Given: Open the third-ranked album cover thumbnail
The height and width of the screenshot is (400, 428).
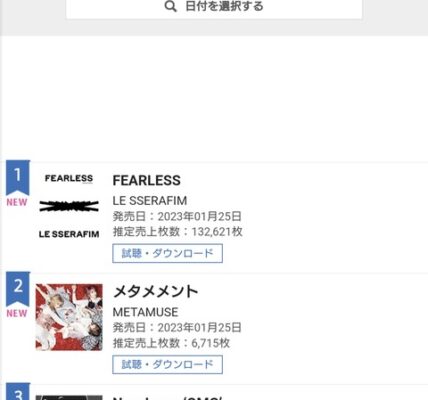Looking at the screenshot, I should pyautogui.click(x=69, y=397).
